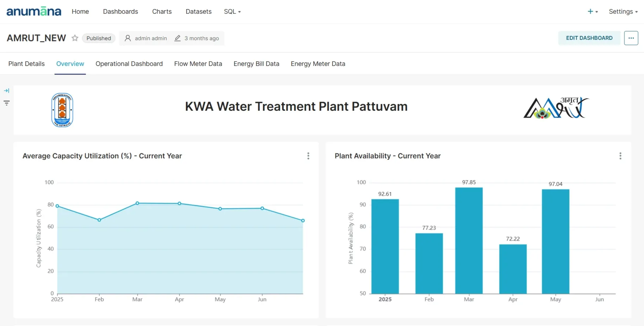The height and width of the screenshot is (326, 644).
Task: Open the SQL dropdown menu
Action: [x=232, y=11]
